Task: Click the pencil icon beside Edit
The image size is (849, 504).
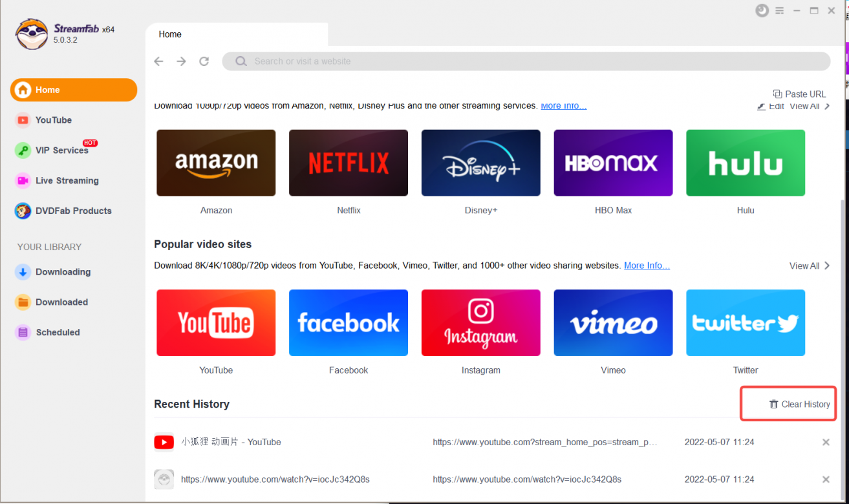Action: coord(762,107)
